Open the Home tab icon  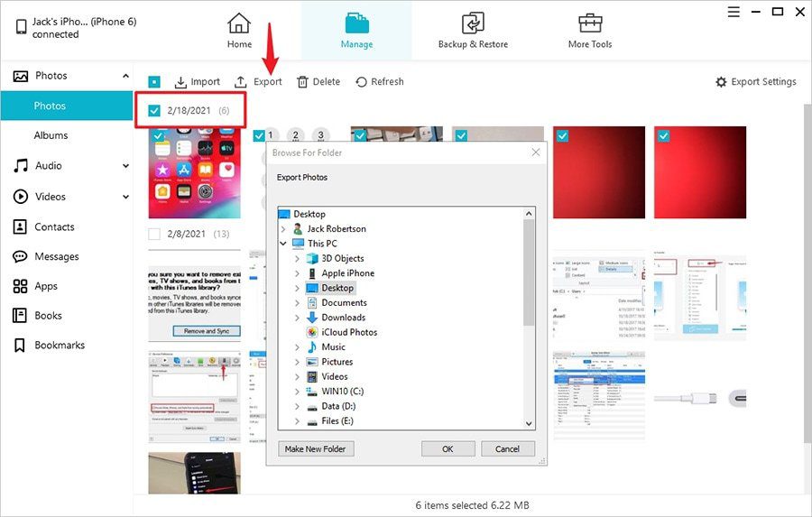(239, 23)
